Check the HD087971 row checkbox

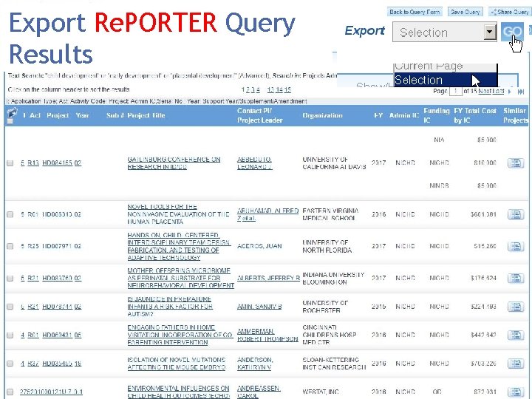10,246
